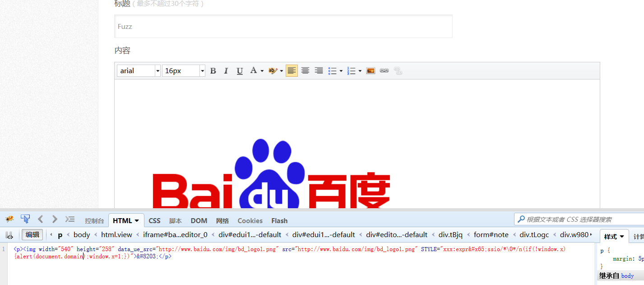Select the html.view breadcrumb node
Image resolution: width=644 pixels, height=285 pixels.
point(116,235)
